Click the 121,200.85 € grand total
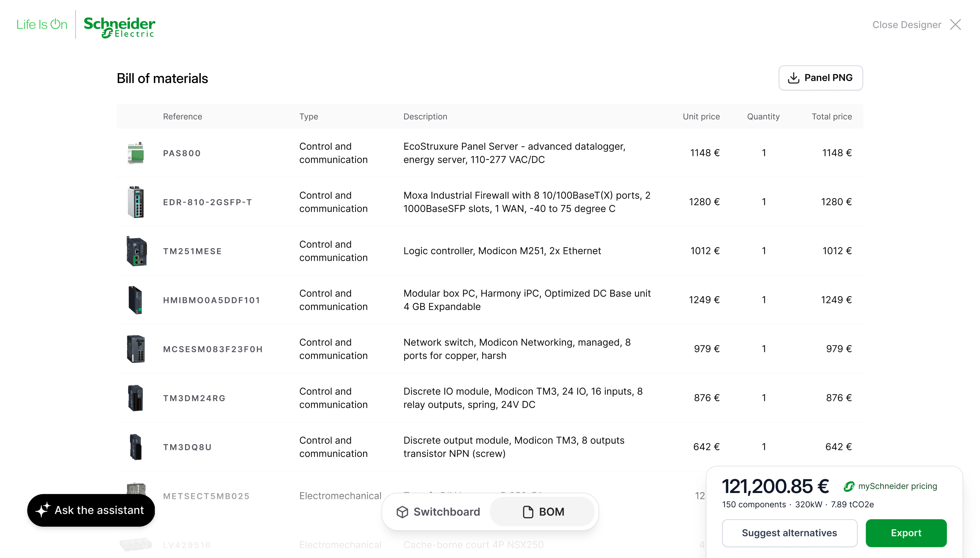 pyautogui.click(x=775, y=486)
